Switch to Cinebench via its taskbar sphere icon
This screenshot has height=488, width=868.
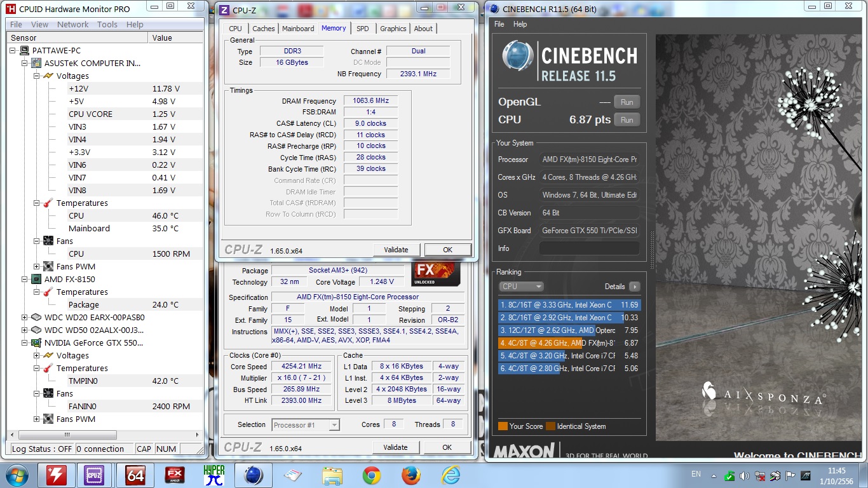pyautogui.click(x=254, y=475)
